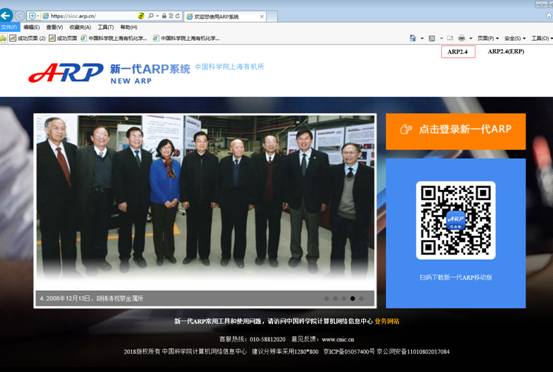
Task: Click the printer icon in command bar
Action: 461,38
